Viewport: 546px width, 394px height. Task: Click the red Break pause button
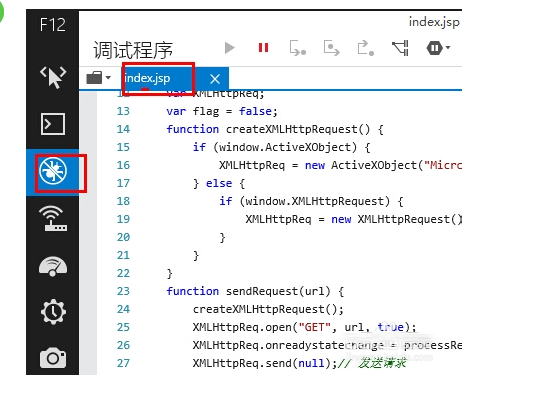[263, 47]
